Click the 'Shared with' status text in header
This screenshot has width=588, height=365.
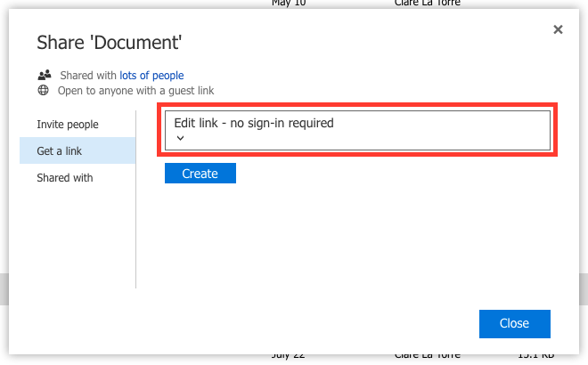pos(89,76)
